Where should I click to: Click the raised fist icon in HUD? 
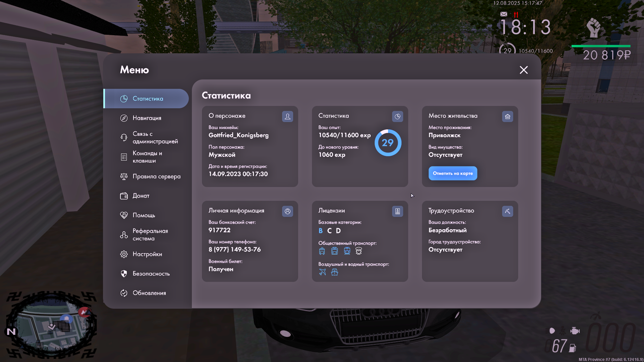click(594, 28)
